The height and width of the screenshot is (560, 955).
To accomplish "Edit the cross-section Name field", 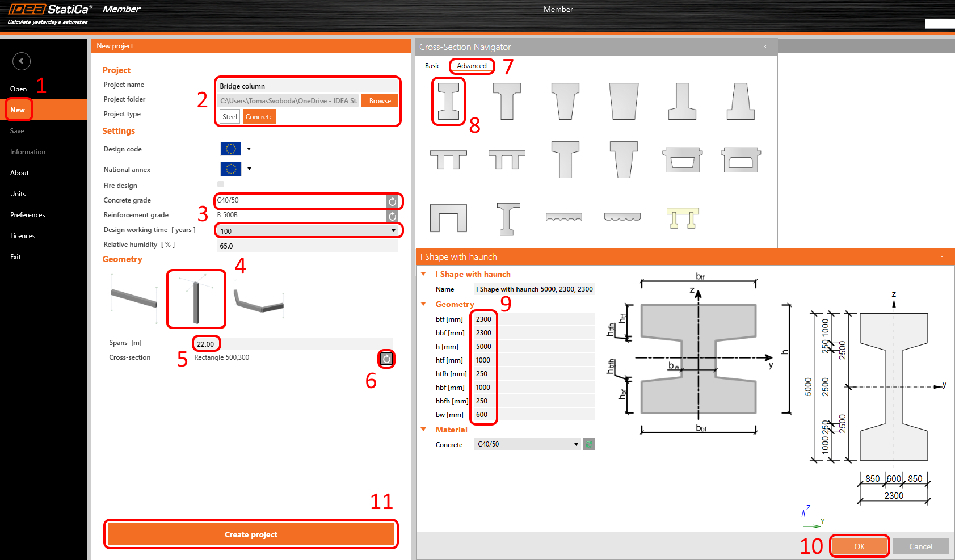I will [534, 289].
